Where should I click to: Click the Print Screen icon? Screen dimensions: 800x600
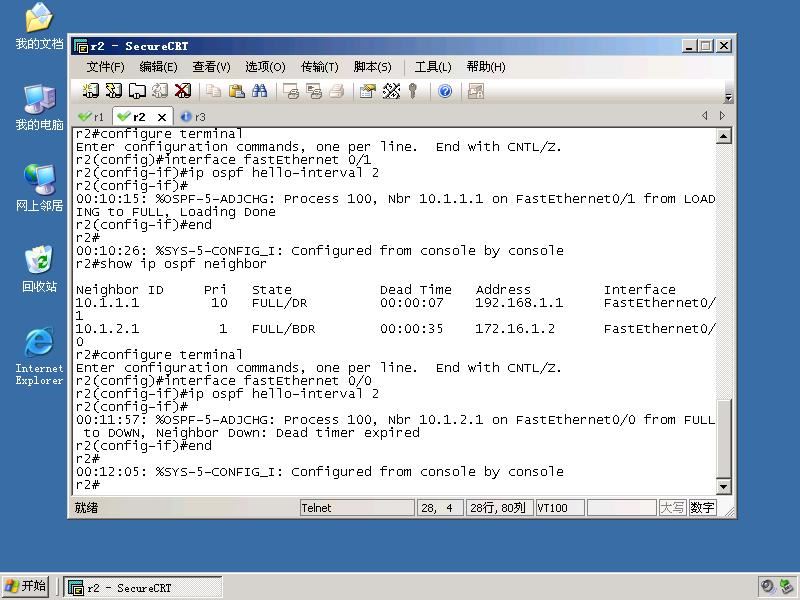click(x=291, y=91)
